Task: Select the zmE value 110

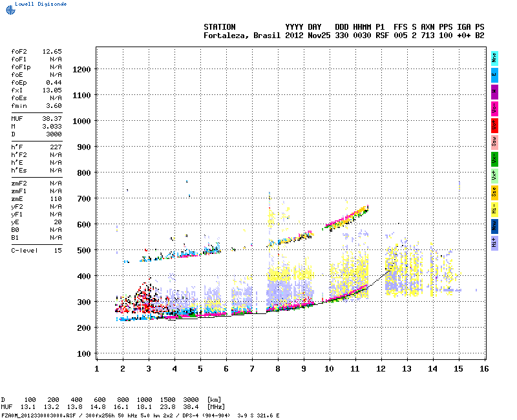Action: click(56, 199)
